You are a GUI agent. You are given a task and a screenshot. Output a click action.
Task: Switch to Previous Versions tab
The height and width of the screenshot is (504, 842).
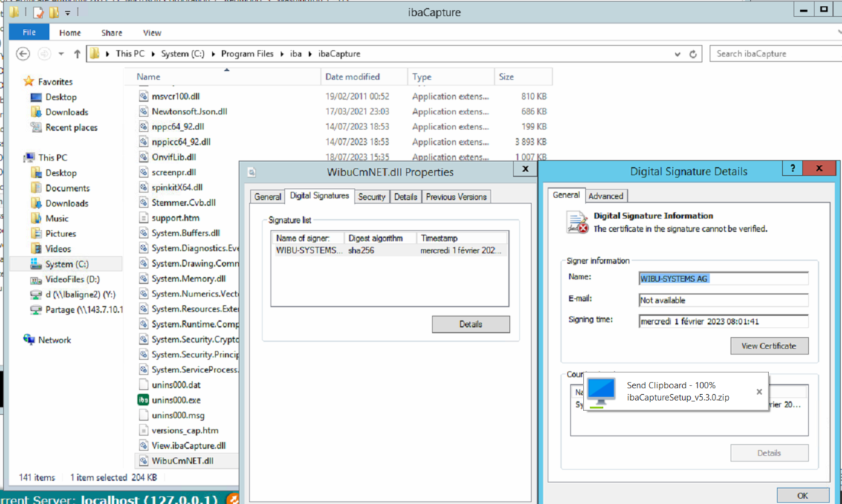click(456, 197)
